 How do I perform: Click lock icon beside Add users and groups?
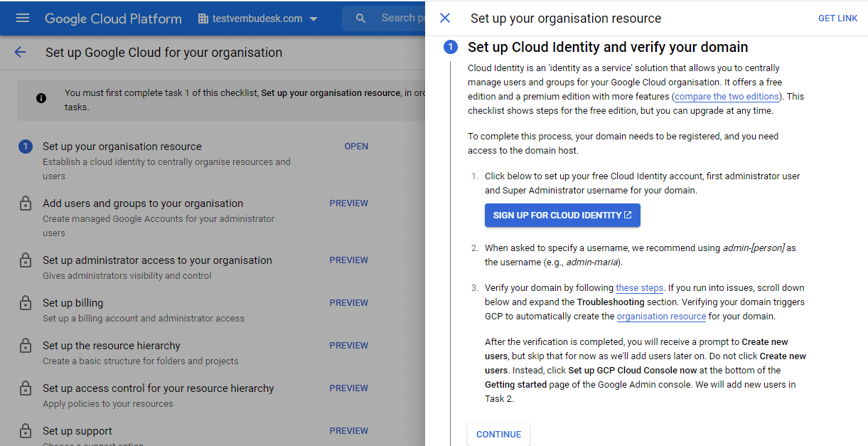click(x=26, y=204)
